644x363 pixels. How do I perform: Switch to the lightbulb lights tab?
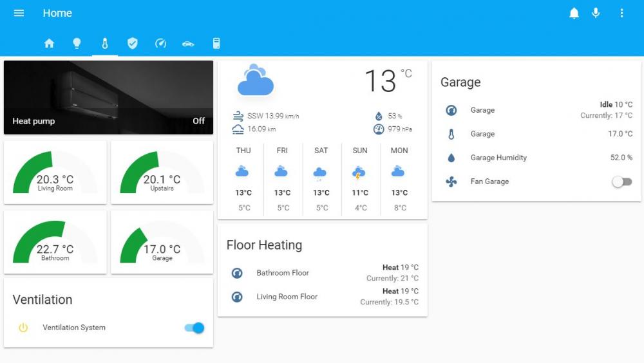pyautogui.click(x=77, y=43)
